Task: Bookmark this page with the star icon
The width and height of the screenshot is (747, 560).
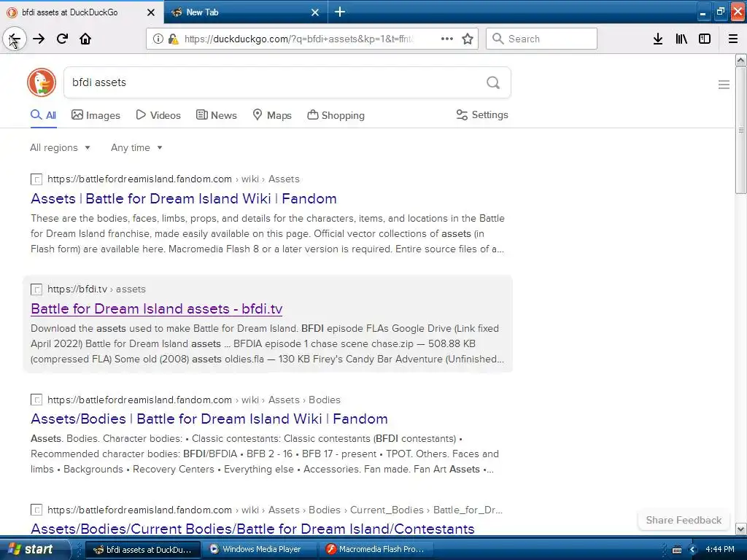Action: [x=468, y=39]
